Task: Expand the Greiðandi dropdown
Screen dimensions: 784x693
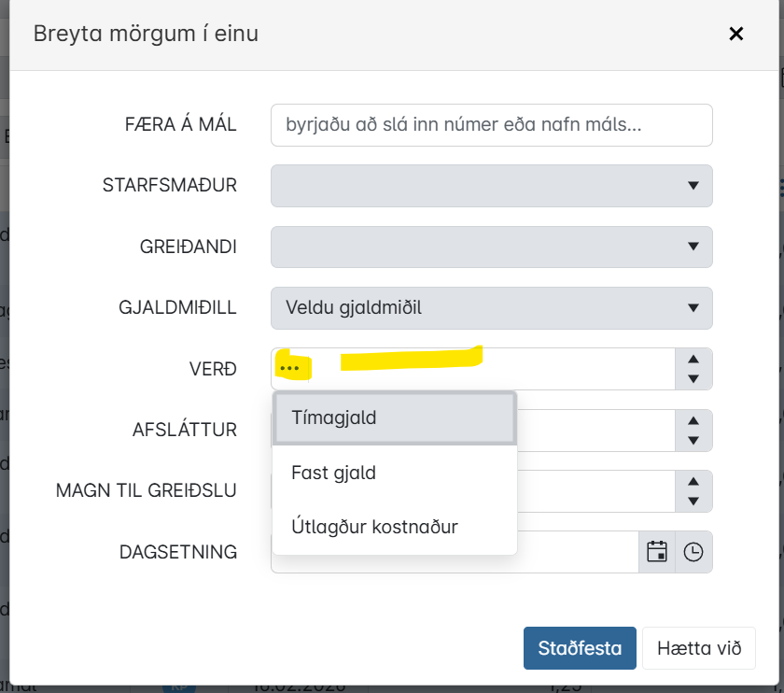Action: [x=492, y=247]
